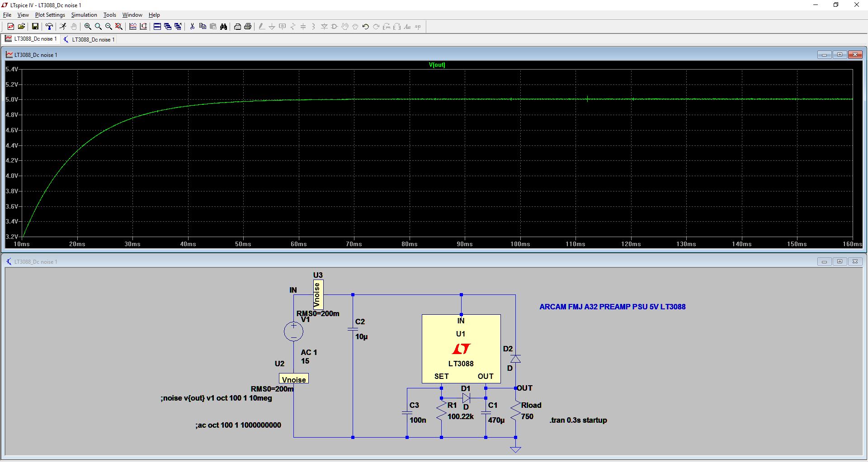Click the ';ac oct 100 1 1000000000' comment

(x=238, y=425)
